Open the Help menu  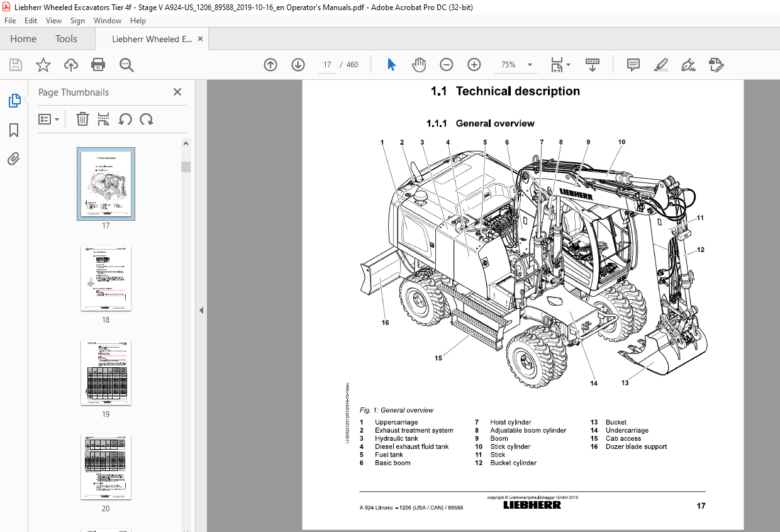pos(138,21)
